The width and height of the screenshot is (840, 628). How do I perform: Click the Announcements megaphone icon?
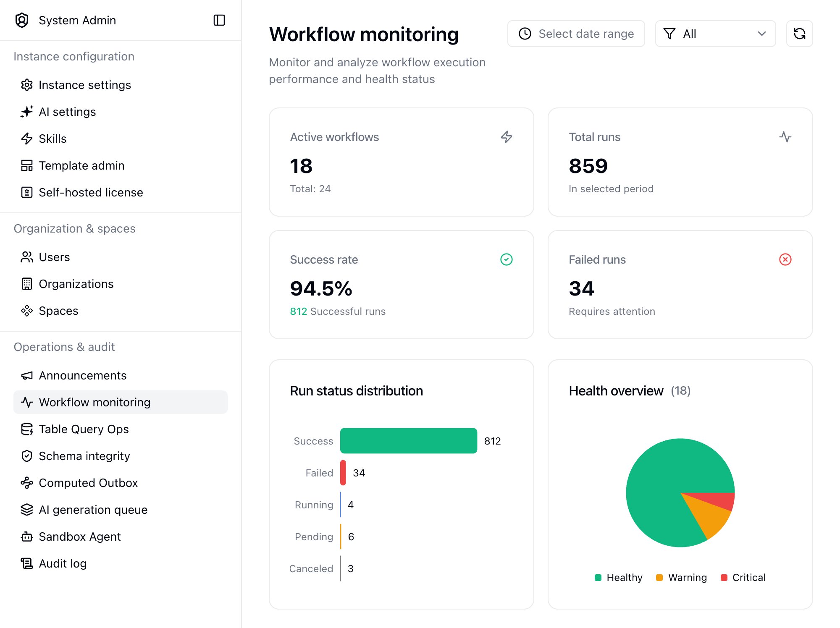point(27,375)
